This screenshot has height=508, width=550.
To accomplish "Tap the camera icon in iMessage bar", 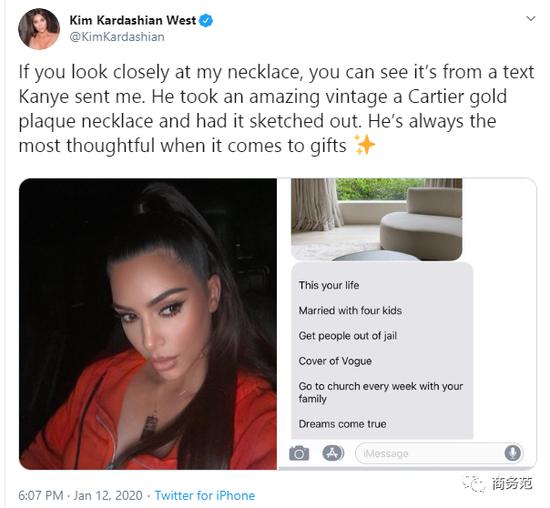I will (x=299, y=453).
